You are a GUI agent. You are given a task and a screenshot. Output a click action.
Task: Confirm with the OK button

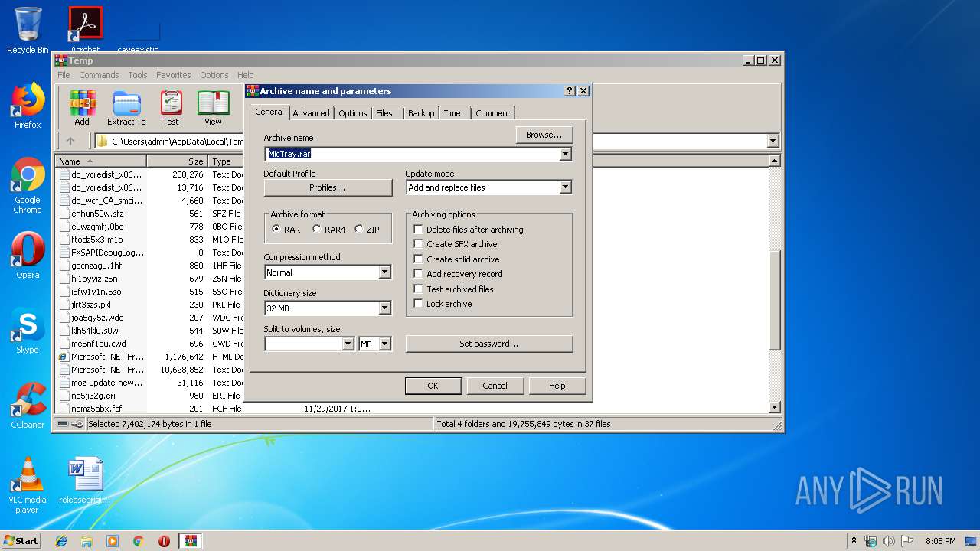[x=433, y=386]
